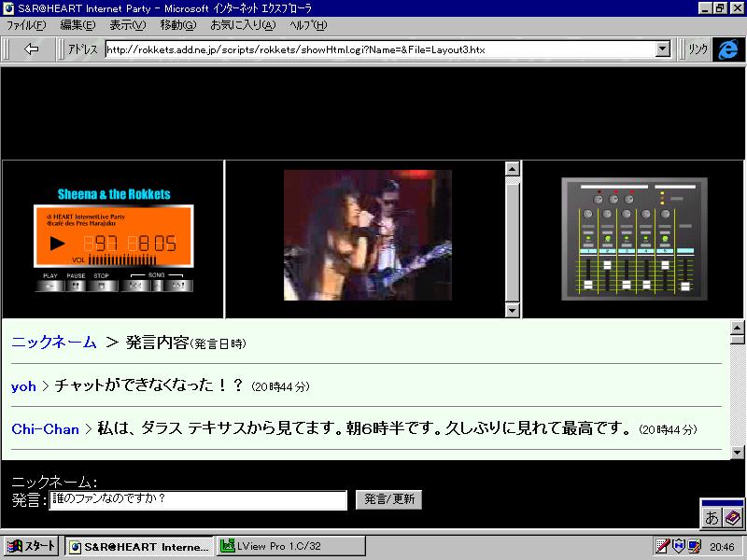Viewport: 747px width, 560px height.
Task: Open the 編集(E) menu
Action: pyautogui.click(x=78, y=26)
